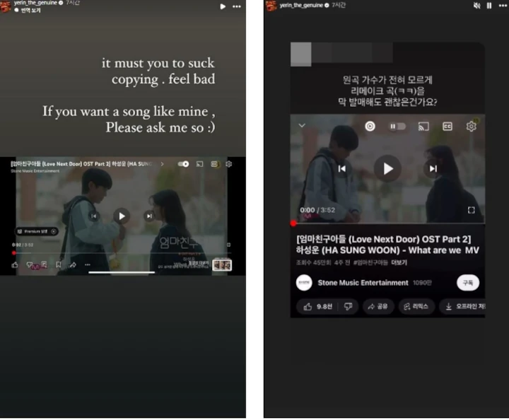Skip to previous video in left player
Image resolution: width=509 pixels, height=420 pixels.
coord(93,216)
